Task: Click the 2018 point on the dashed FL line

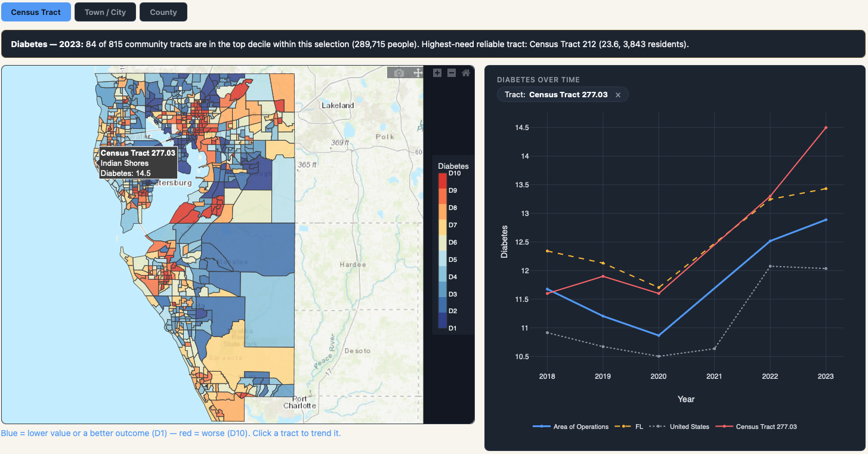Action: (547, 251)
